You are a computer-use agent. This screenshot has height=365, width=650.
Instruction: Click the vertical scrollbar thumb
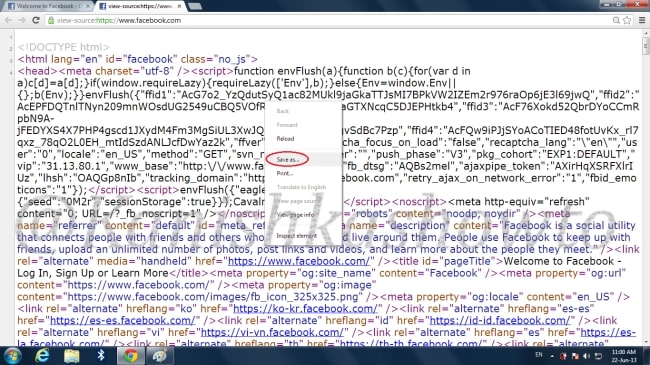point(645,46)
